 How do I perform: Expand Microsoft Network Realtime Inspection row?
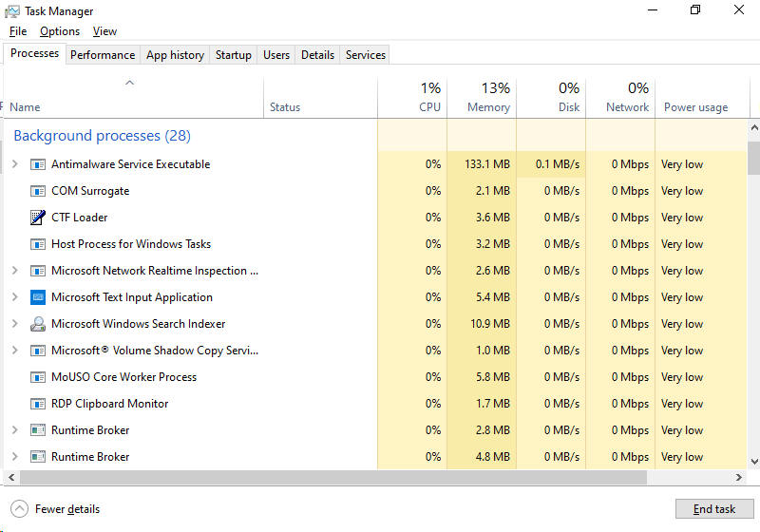pos(15,271)
